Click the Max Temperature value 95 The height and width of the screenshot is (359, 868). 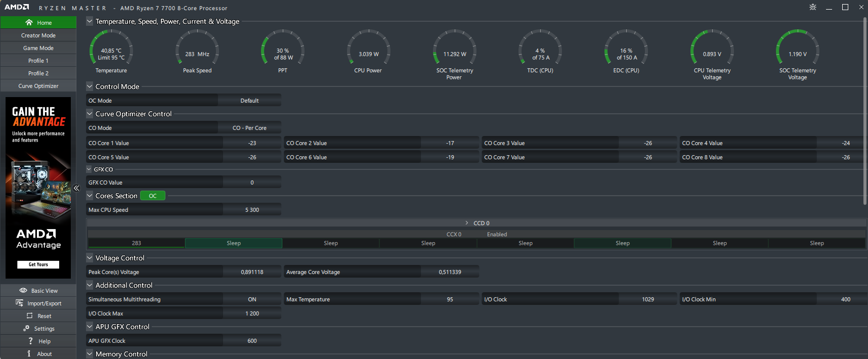450,299
